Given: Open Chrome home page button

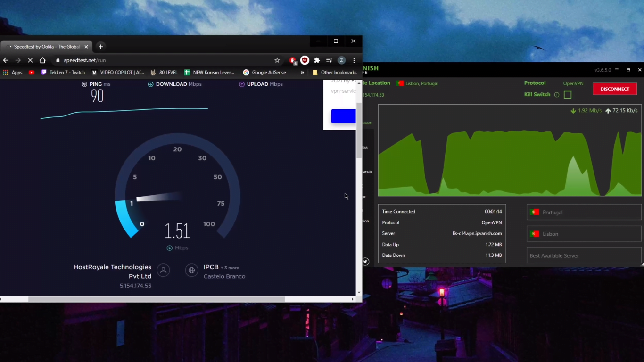Looking at the screenshot, I should [x=42, y=60].
